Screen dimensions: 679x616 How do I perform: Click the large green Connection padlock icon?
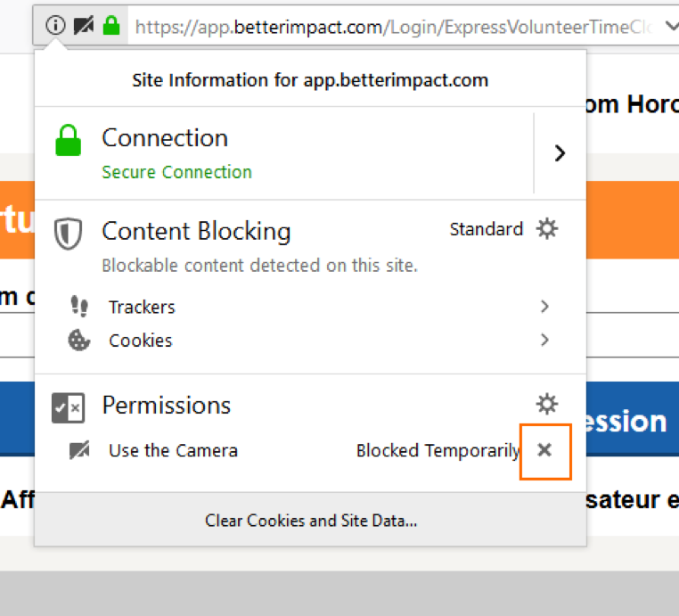click(x=69, y=141)
